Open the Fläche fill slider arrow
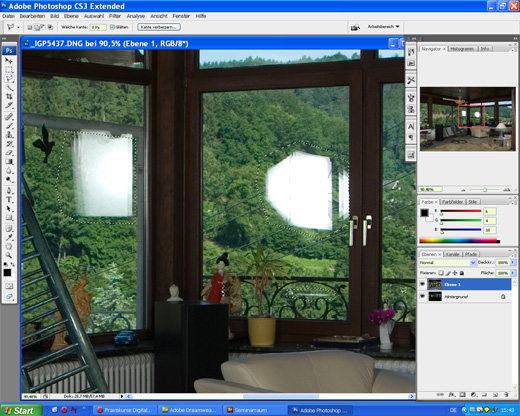Image resolution: width=520 pixels, height=416 pixels. coord(513,273)
